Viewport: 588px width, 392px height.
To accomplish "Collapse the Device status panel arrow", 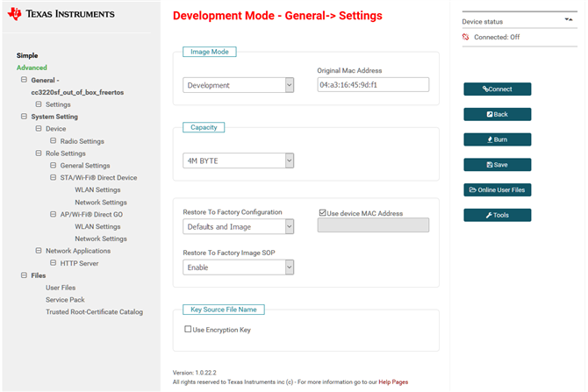I will pyautogui.click(x=569, y=18).
